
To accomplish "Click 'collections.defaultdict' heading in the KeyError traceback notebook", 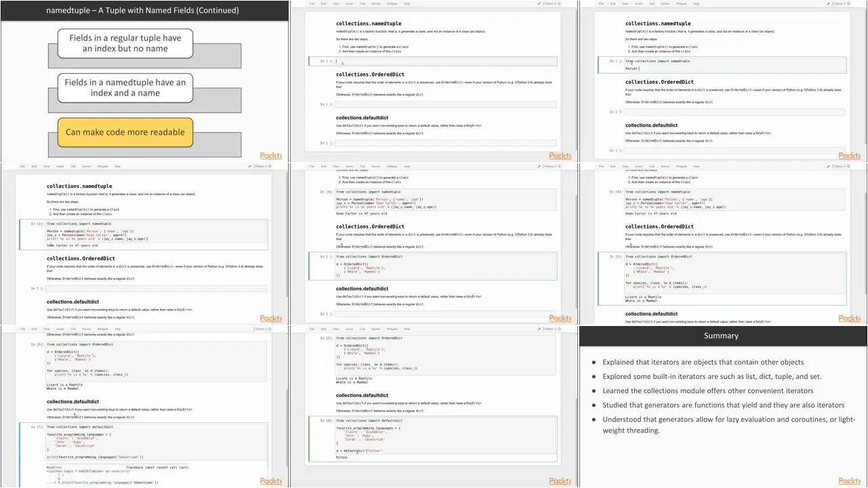I will (x=73, y=402).
